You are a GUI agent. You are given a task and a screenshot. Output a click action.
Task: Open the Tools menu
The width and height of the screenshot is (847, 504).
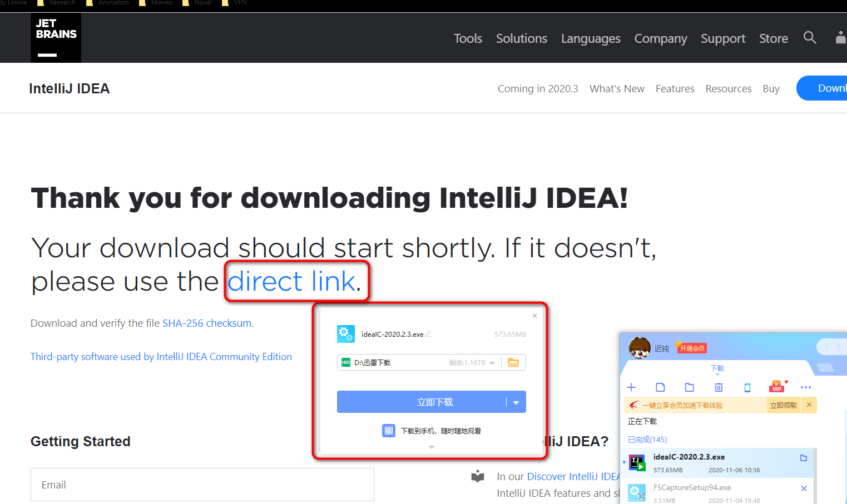(x=468, y=38)
